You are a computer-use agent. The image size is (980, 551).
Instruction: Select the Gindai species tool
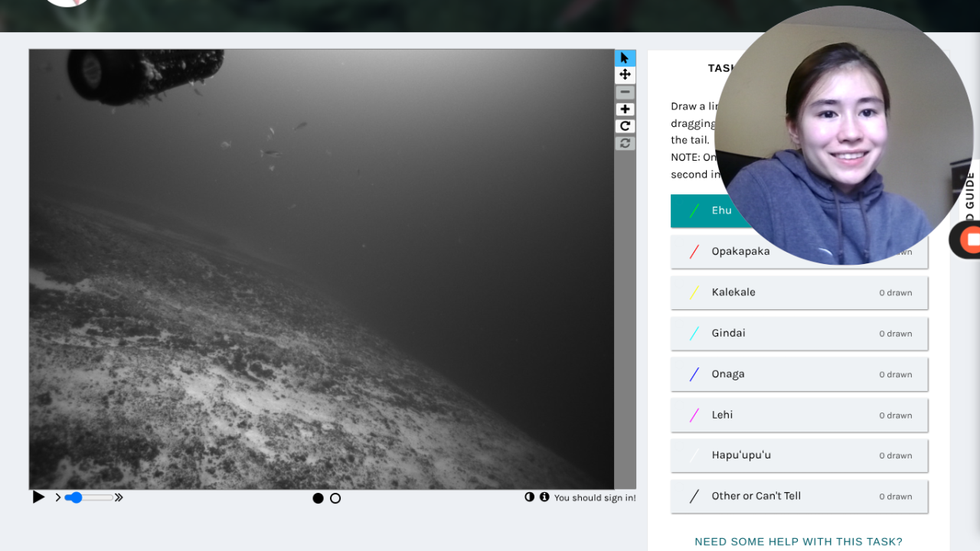[x=799, y=333]
